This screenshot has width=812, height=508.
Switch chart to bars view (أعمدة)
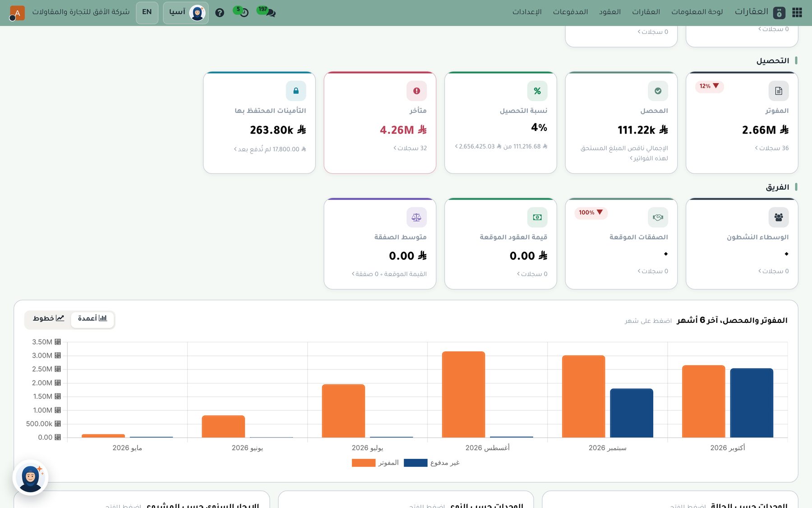[92, 319]
